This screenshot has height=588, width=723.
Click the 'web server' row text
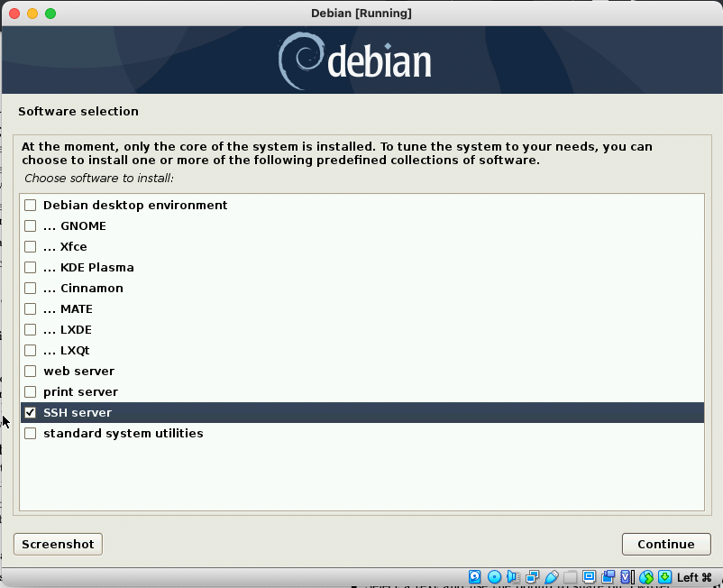[78, 371]
